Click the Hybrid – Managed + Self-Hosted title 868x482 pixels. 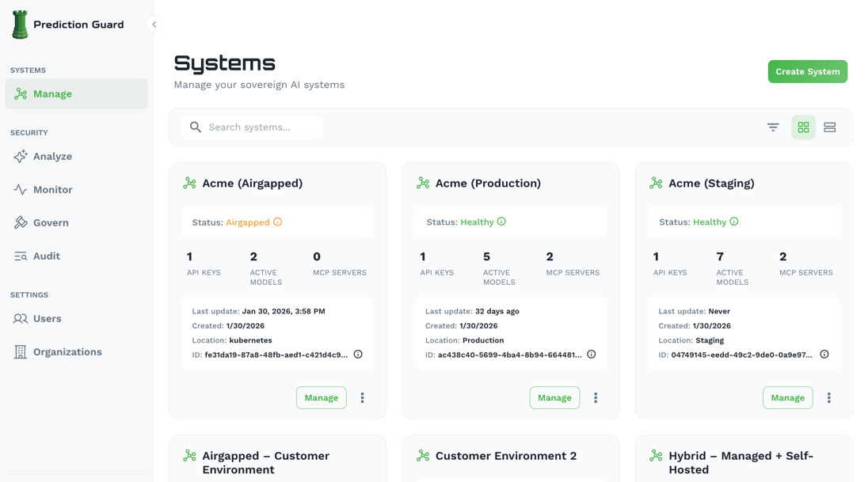(x=740, y=463)
